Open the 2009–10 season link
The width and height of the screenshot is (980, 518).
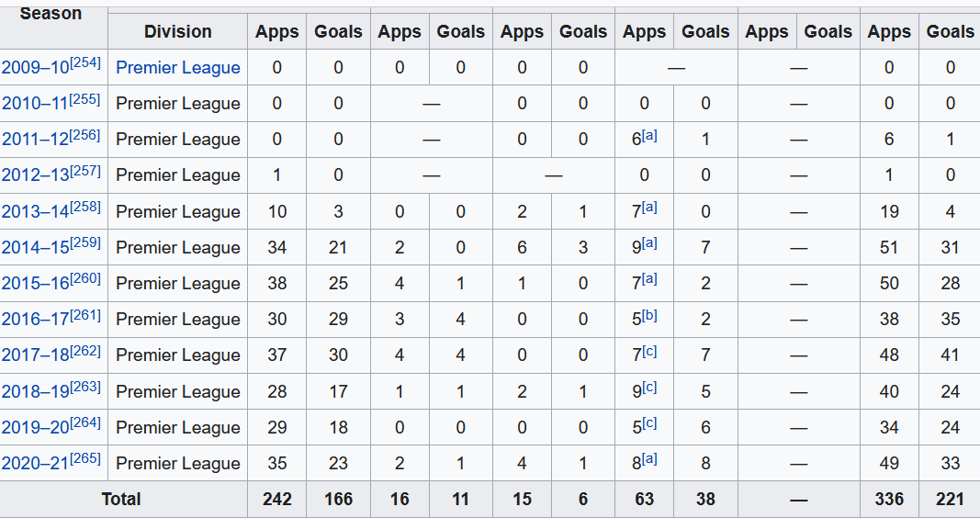35,67
